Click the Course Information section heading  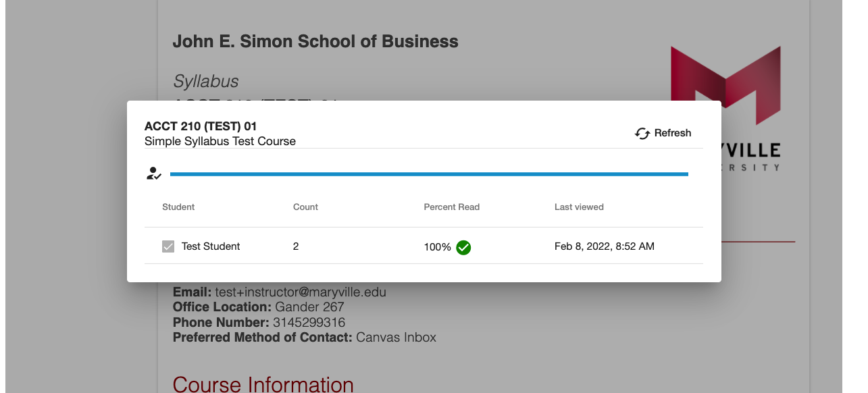263,384
